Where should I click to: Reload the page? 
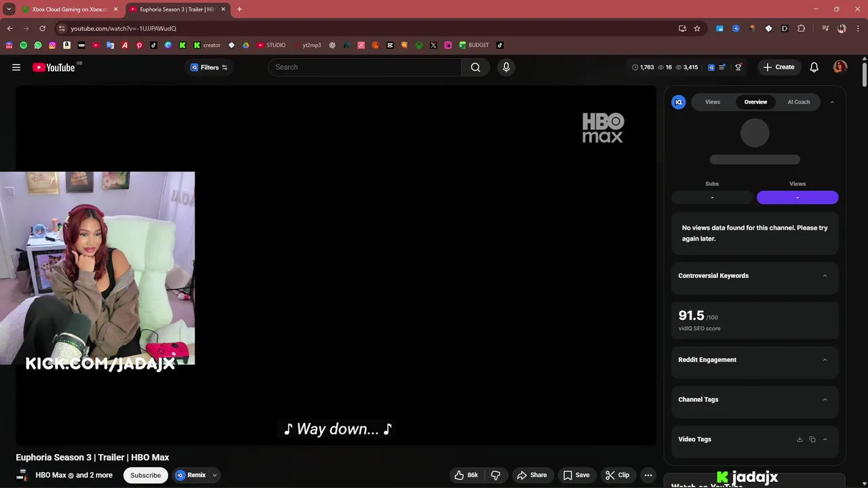coord(42,28)
